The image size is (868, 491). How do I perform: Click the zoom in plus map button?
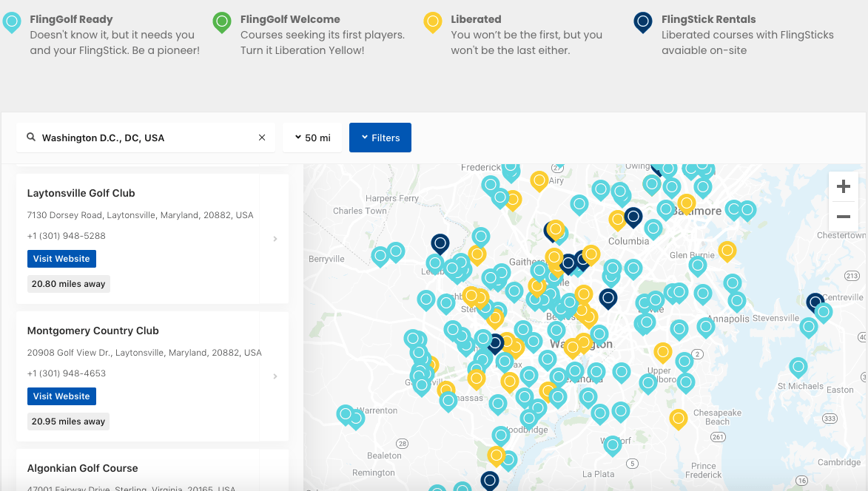coord(843,187)
